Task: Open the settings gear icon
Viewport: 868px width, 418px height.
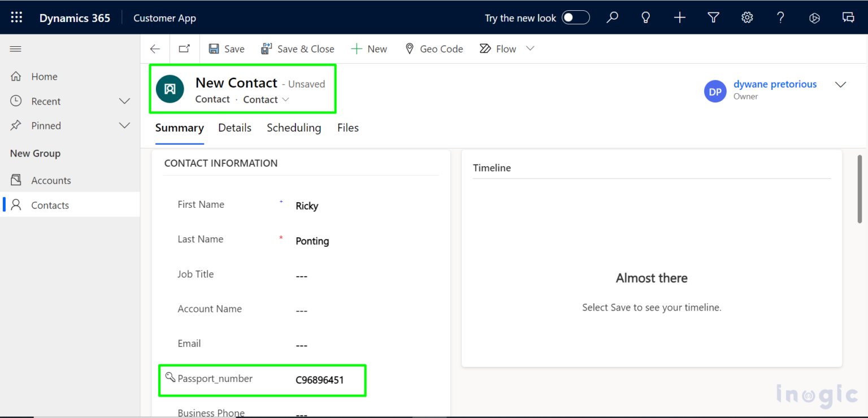Action: coord(747,18)
